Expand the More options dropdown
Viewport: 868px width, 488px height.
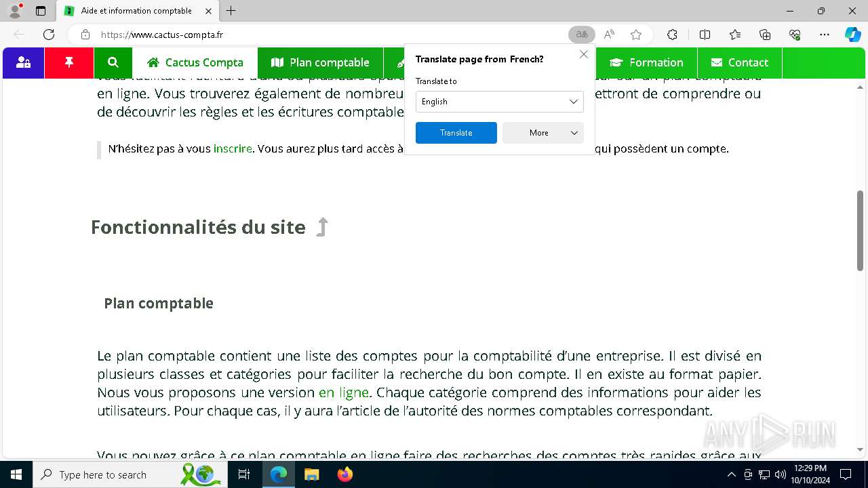click(543, 133)
